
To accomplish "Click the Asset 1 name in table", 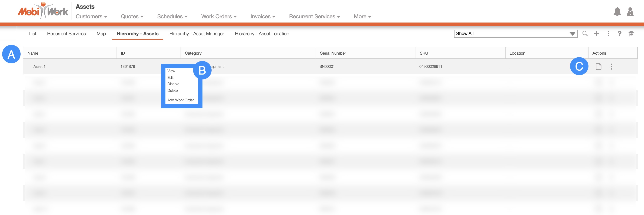I will coord(39,67).
